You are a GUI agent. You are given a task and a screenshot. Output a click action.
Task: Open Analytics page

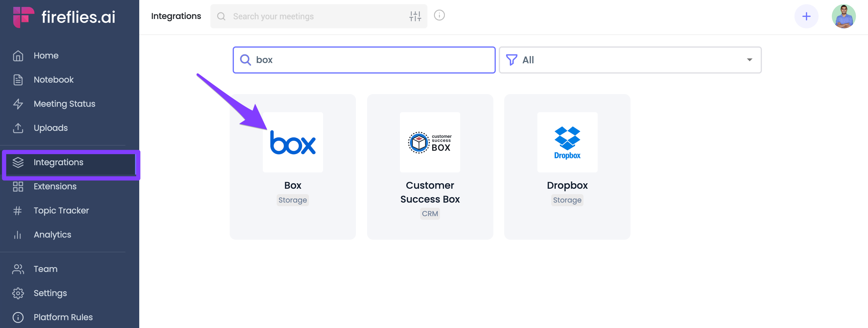(52, 235)
